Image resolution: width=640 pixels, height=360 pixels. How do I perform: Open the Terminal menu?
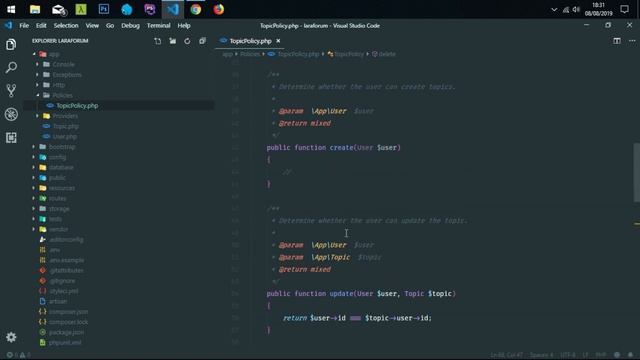(158, 25)
